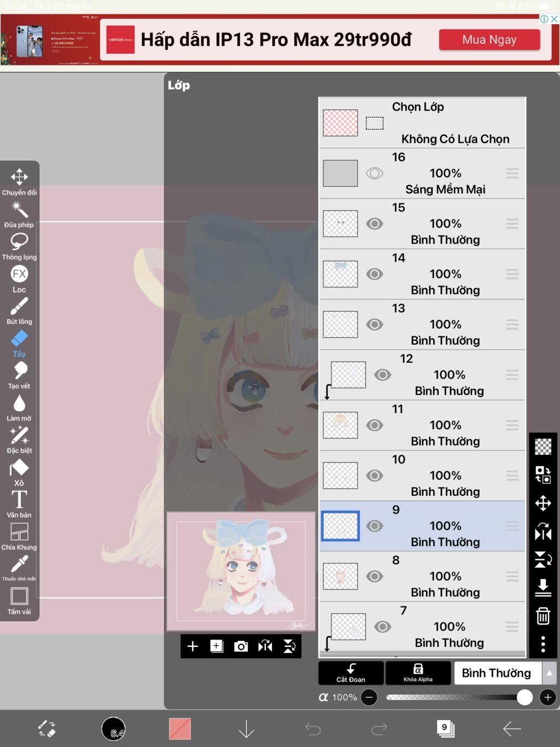
Task: Click the Khóa Alpha lock button
Action: coord(418,673)
